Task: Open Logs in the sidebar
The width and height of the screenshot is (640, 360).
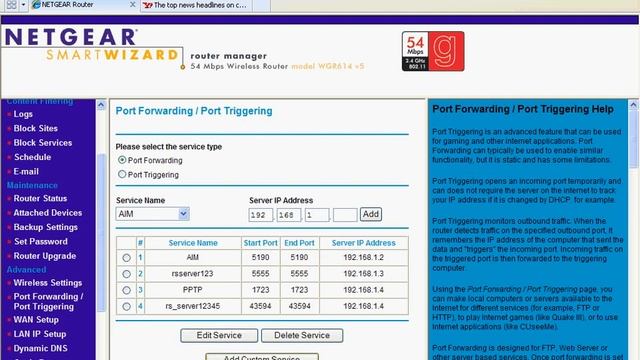Action: pos(23,114)
